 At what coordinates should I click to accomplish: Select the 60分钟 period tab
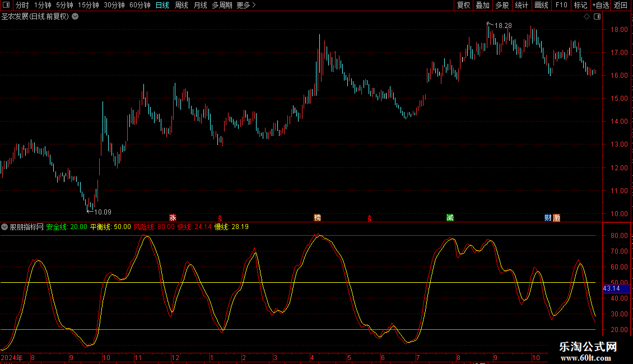[140, 5]
